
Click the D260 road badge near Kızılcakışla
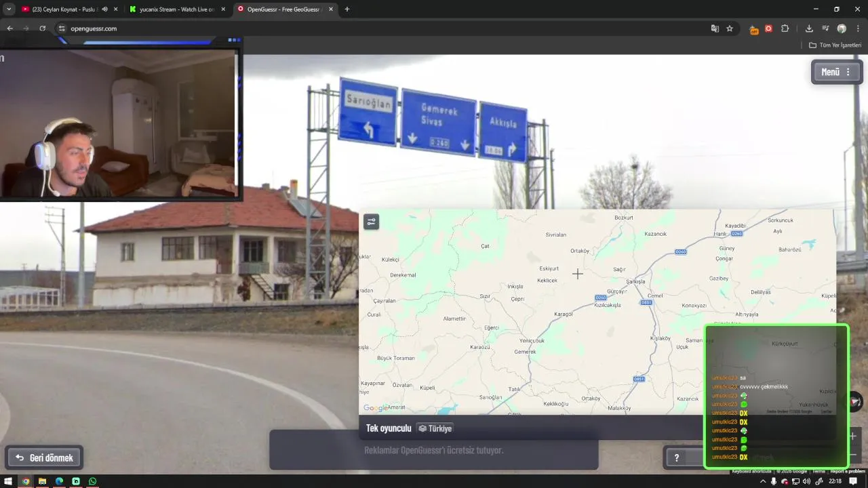pyautogui.click(x=600, y=298)
